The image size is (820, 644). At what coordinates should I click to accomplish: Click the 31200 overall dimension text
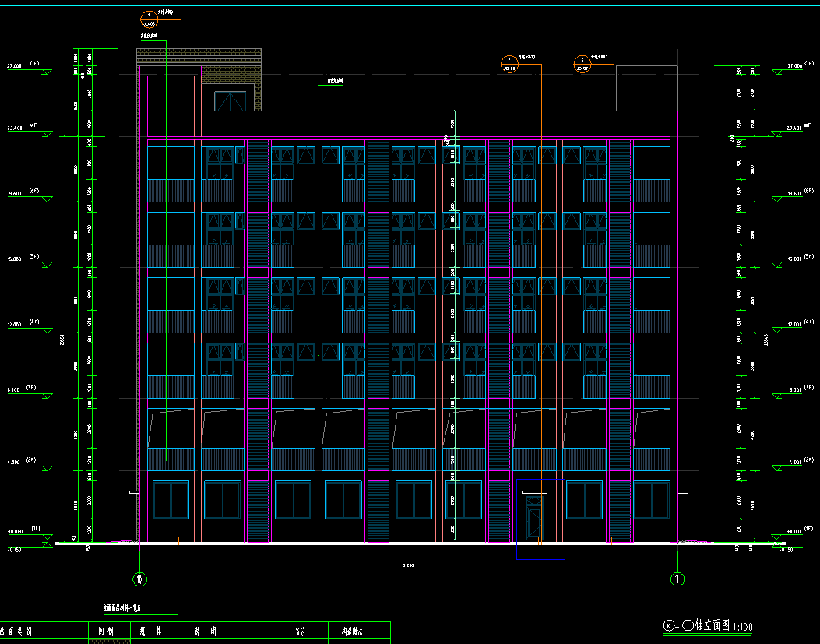tap(406, 565)
